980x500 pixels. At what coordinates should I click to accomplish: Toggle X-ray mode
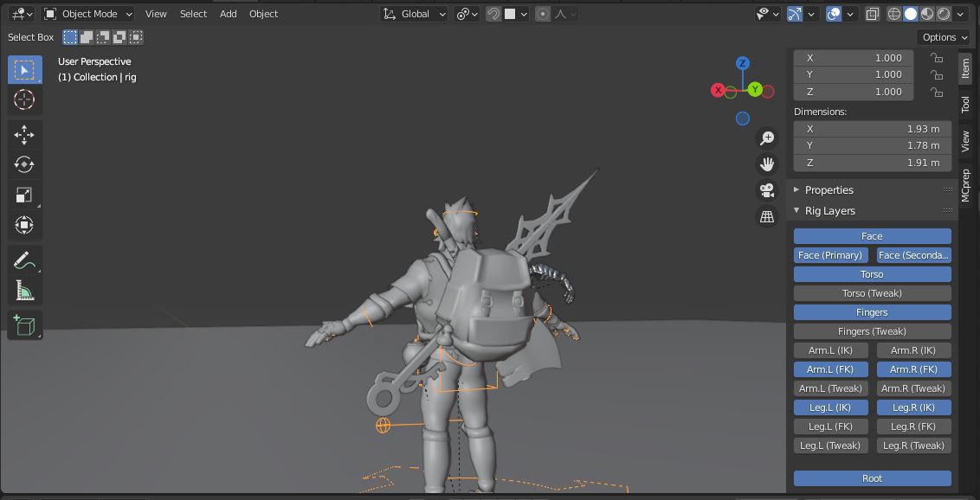(x=873, y=14)
